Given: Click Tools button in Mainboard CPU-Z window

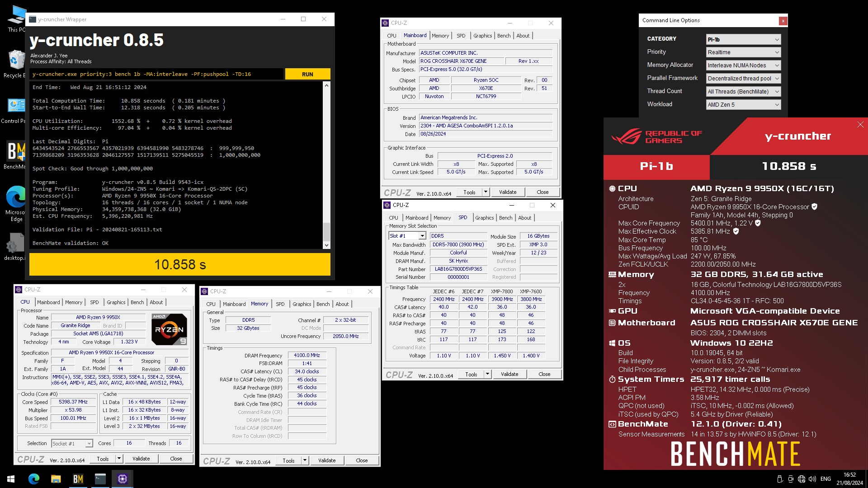Looking at the screenshot, I should pyautogui.click(x=469, y=192).
